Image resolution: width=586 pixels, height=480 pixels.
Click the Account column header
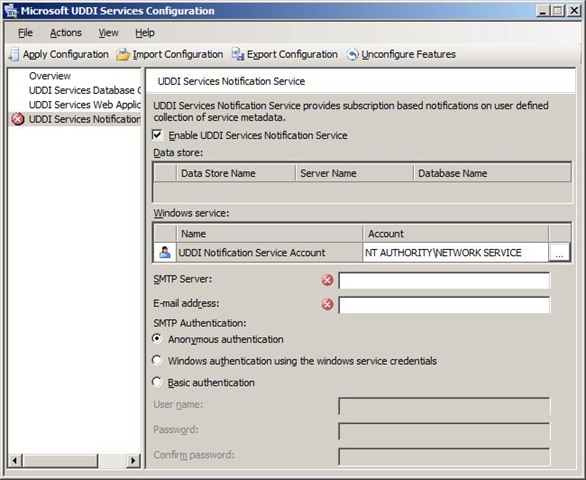tap(455, 234)
